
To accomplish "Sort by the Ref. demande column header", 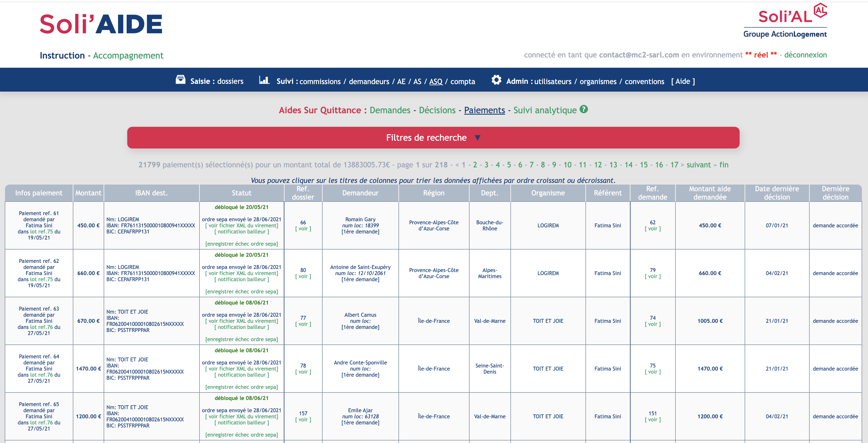I will 652,193.
